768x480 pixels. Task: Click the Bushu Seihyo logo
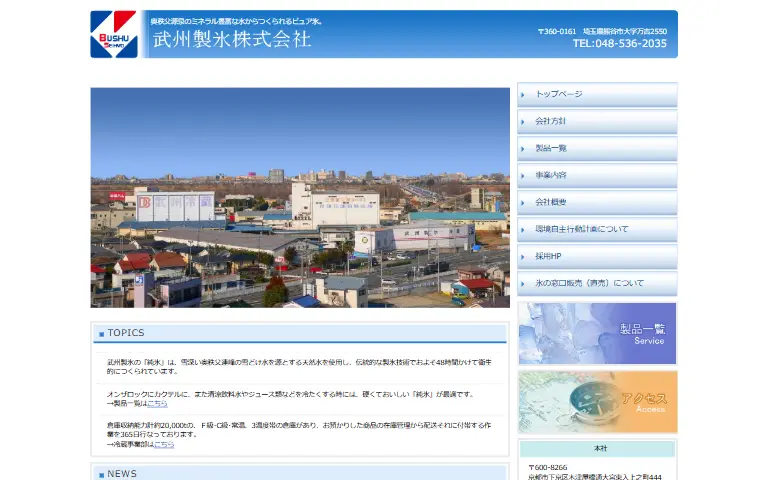click(x=114, y=34)
